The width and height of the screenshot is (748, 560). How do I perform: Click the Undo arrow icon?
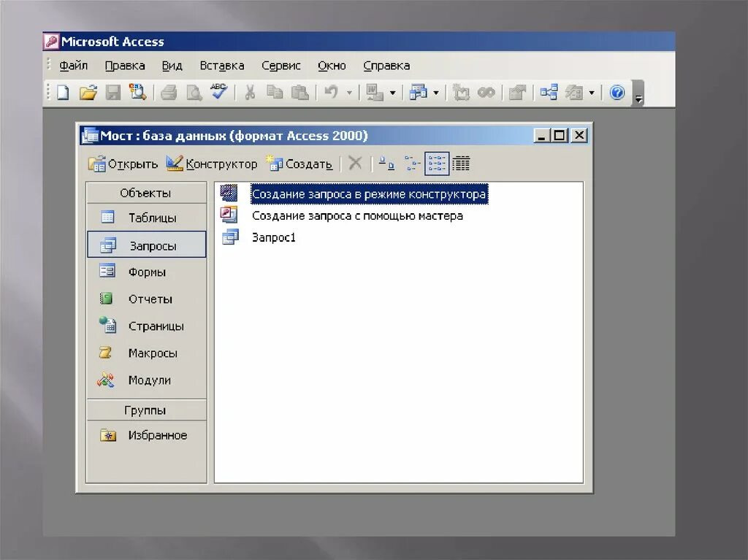[x=331, y=91]
